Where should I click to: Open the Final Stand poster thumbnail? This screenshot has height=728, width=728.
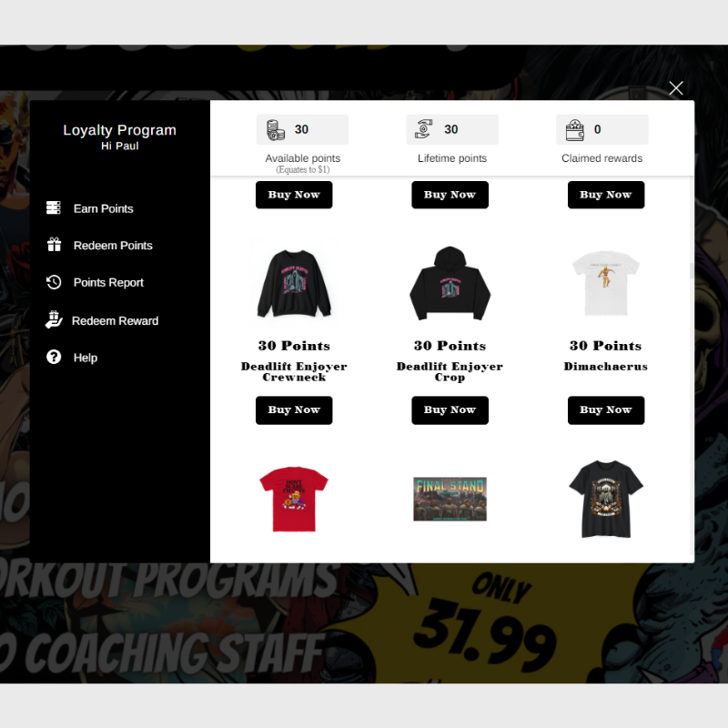[450, 499]
